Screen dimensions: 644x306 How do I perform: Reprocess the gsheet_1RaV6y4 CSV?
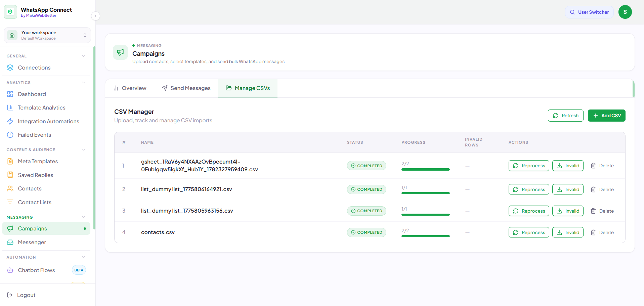click(529, 166)
